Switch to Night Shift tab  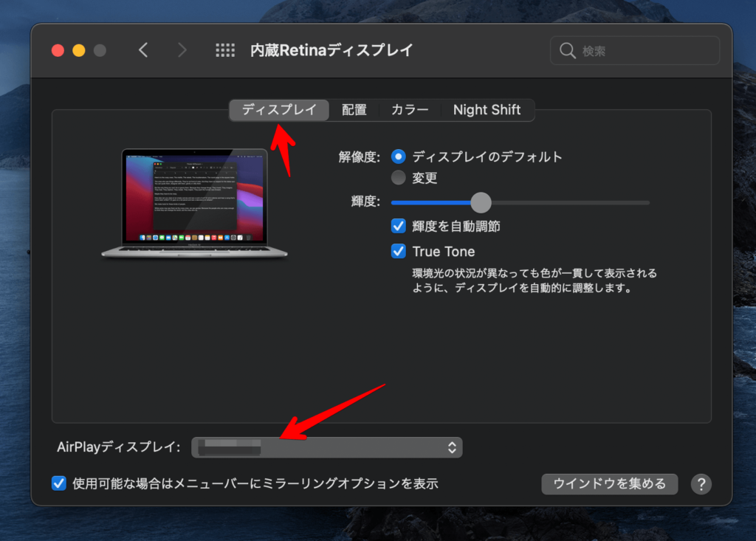pos(487,110)
